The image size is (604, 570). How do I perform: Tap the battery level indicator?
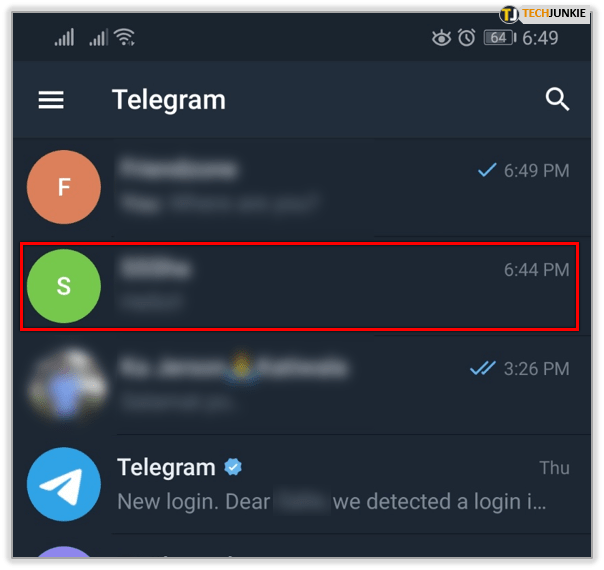tap(500, 38)
